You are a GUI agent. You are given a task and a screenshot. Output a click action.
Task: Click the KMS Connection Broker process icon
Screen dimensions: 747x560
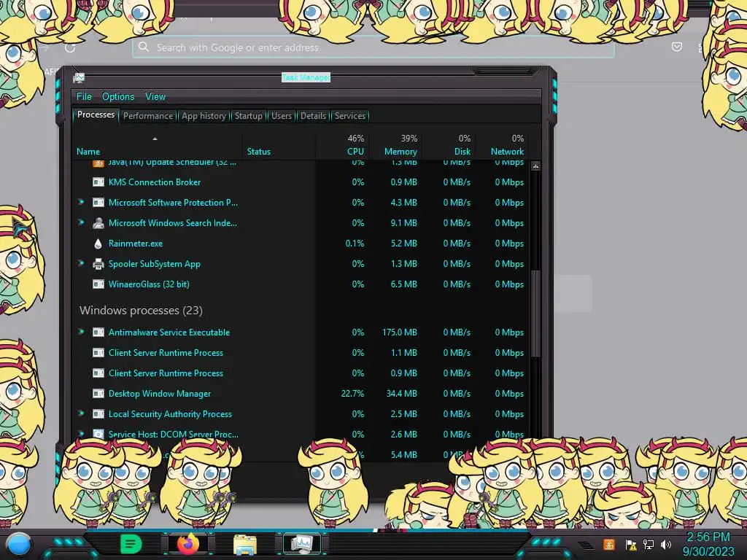[98, 182]
